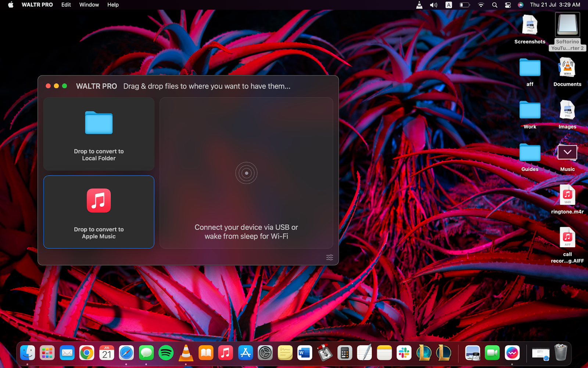The image size is (588, 368).
Task: Select the Drop to convert to Local Folder zone
Action: [99, 134]
